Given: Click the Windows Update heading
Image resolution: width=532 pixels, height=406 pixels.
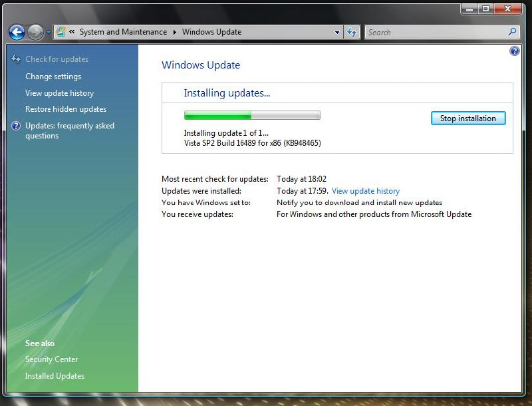Looking at the screenshot, I should [x=201, y=65].
